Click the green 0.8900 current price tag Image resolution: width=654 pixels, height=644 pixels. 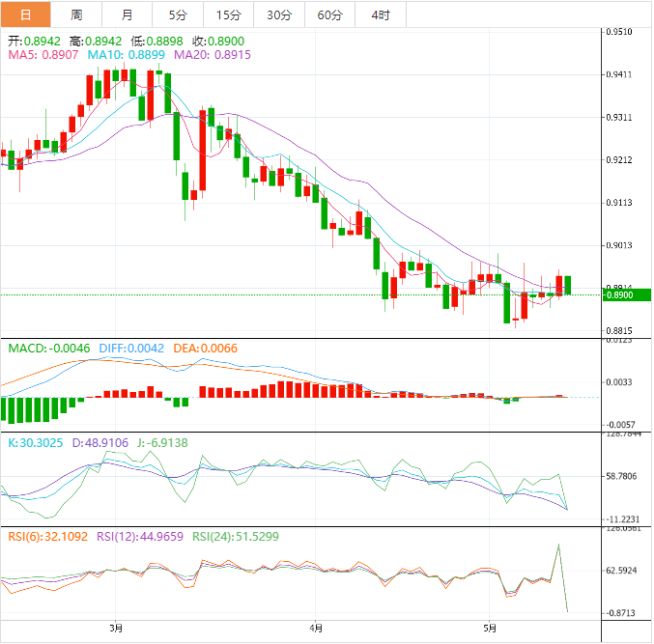pos(624,294)
